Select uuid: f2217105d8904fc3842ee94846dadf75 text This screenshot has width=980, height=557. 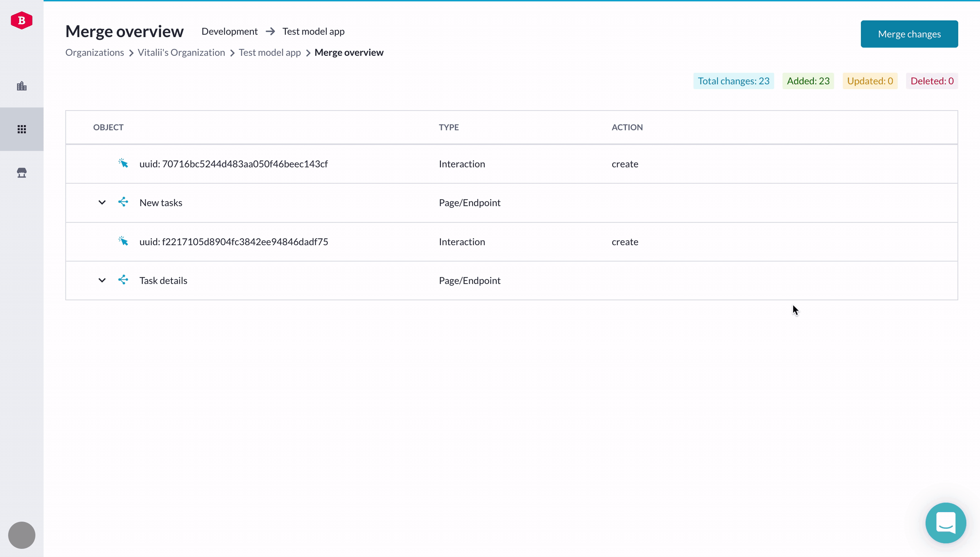pos(234,242)
